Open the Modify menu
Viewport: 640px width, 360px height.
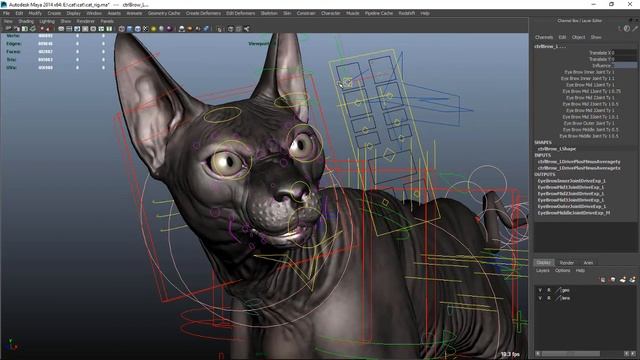[35, 13]
